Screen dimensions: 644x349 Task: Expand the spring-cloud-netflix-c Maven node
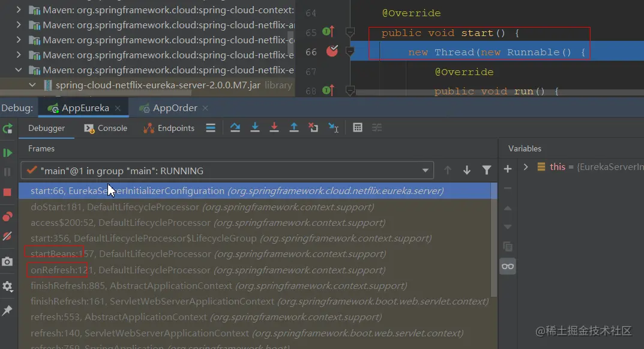(19, 40)
